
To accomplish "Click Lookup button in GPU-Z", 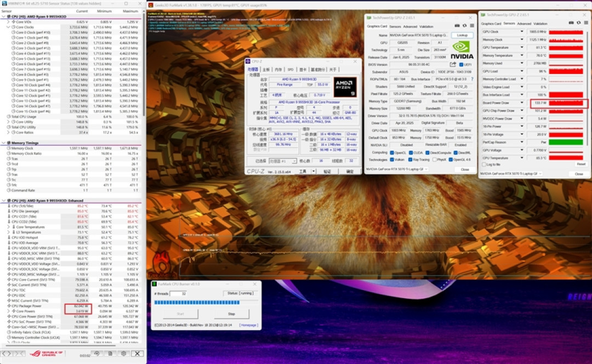I will pyautogui.click(x=462, y=35).
